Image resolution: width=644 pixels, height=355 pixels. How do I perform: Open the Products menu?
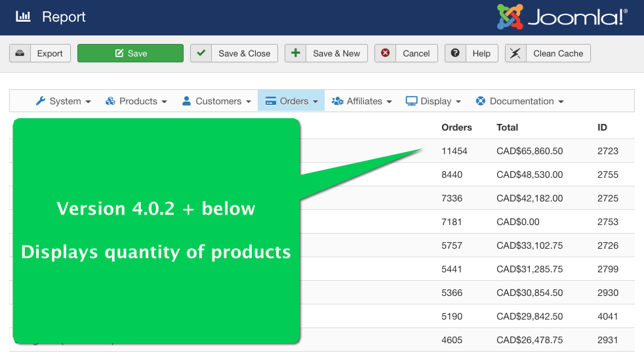tap(136, 101)
